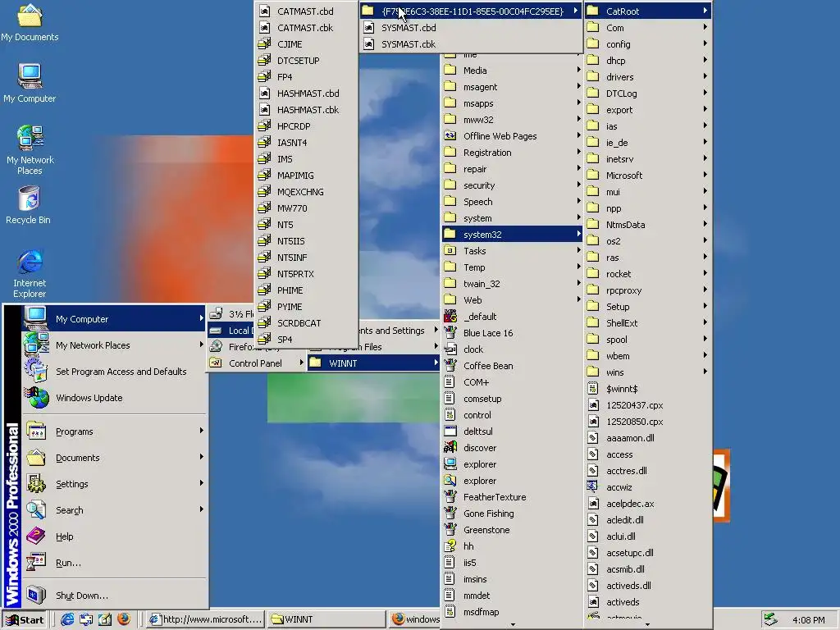Open the CATMAST.cbd file icon
The height and width of the screenshot is (630, 840).
pos(264,11)
